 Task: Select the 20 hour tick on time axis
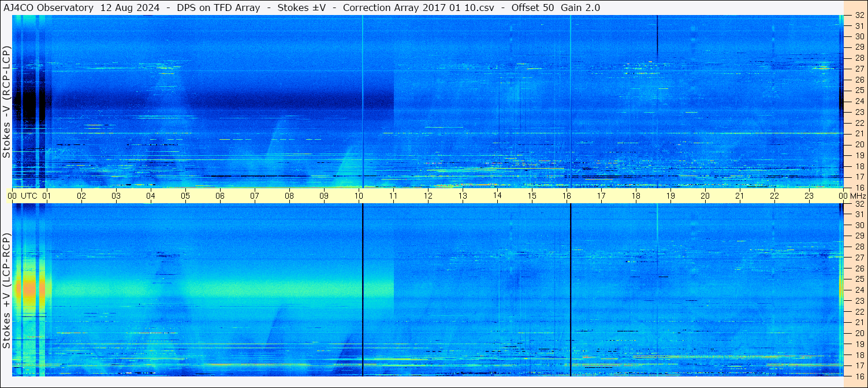pos(705,196)
